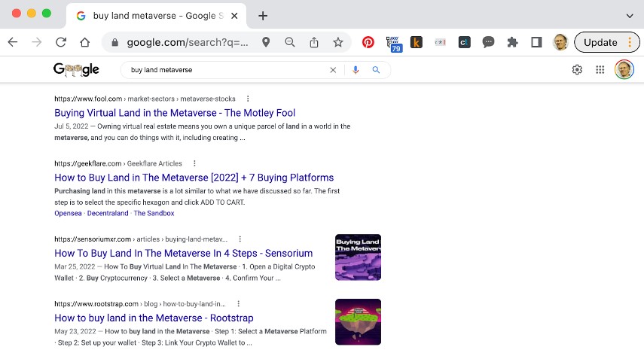Click the fool.com breadcrumb URL
The image size is (644, 359).
(145, 99)
